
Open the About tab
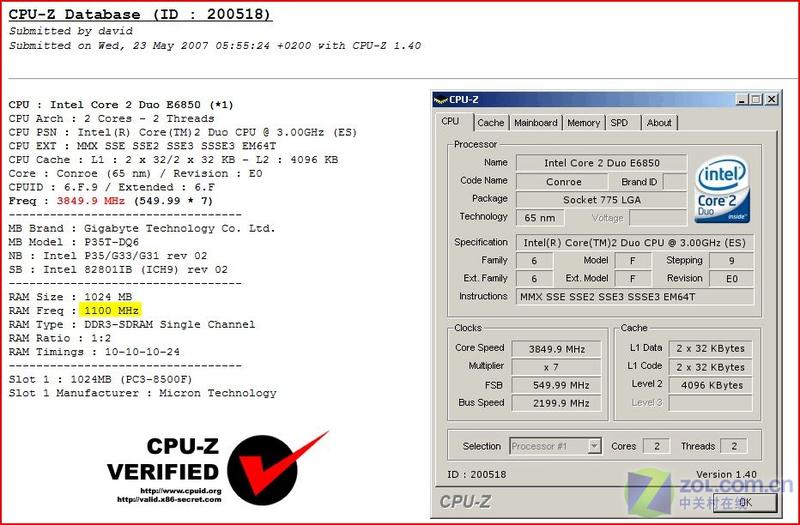point(659,122)
